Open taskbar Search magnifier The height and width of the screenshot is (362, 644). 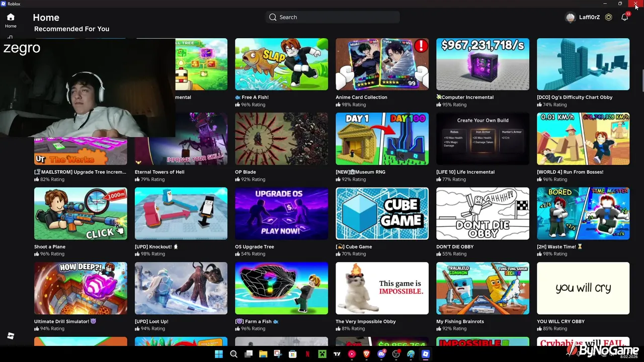click(233, 354)
